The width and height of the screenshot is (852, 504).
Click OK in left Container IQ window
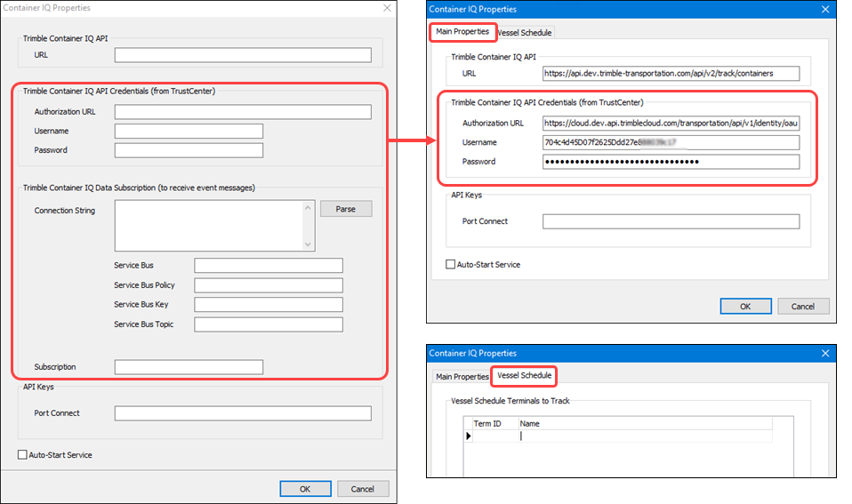pos(305,489)
